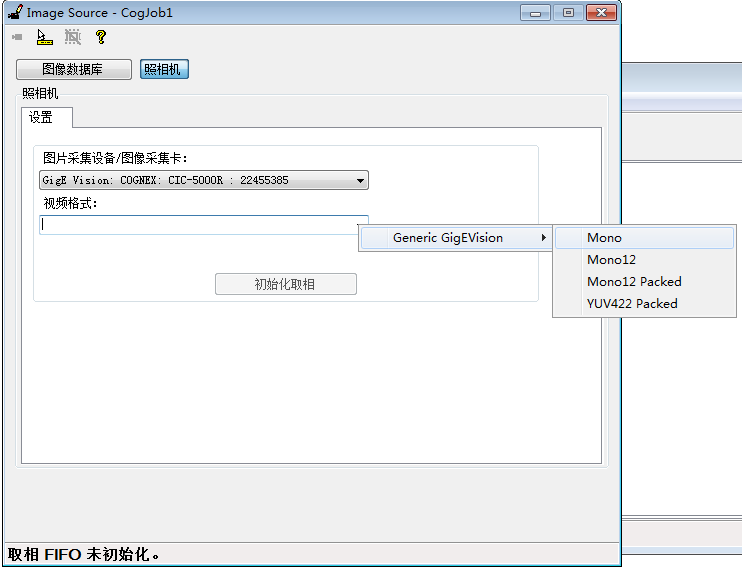Switch to 图像数据库 image database mode
Image resolution: width=742 pixels, height=568 pixels.
[74, 70]
